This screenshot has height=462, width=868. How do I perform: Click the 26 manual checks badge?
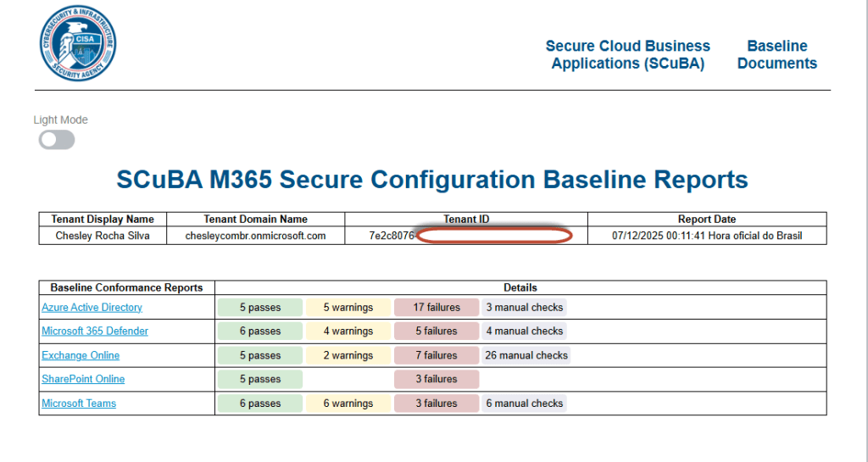click(x=526, y=355)
